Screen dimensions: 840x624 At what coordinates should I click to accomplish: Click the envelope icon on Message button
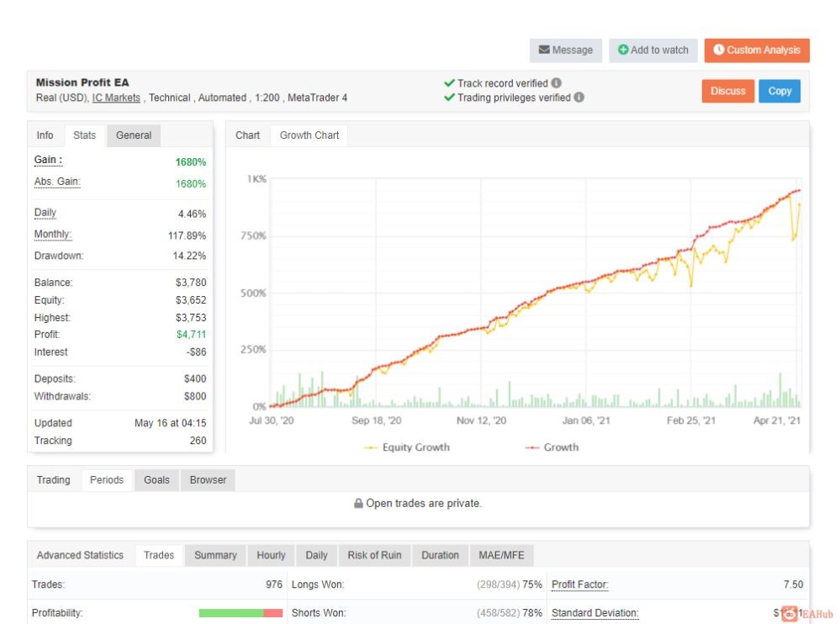(x=544, y=50)
